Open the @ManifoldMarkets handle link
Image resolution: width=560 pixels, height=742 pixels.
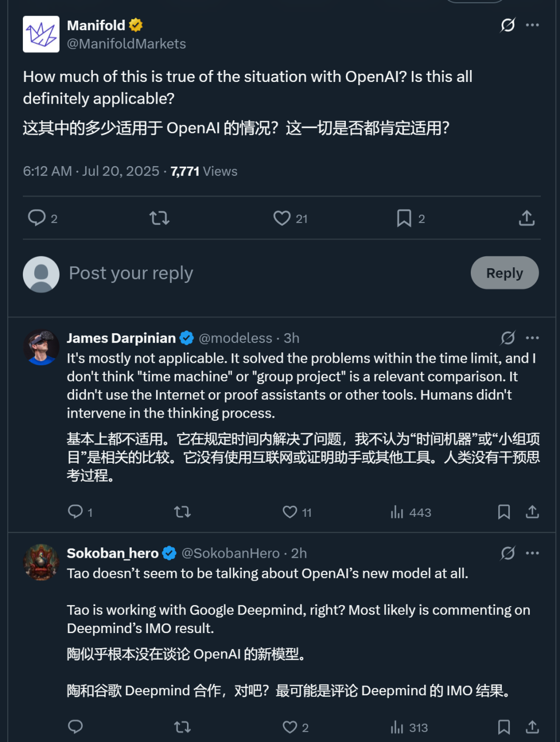tap(127, 44)
